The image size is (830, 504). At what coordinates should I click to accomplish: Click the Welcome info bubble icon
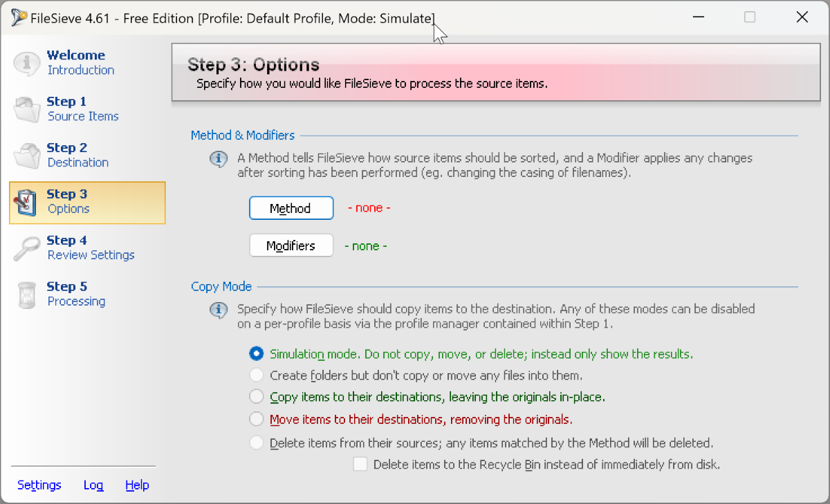[27, 63]
